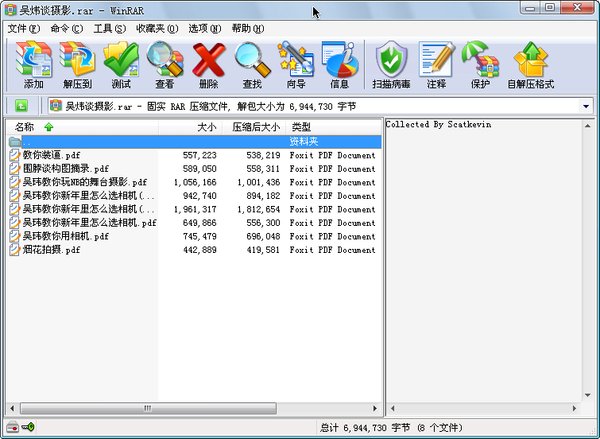Select 吴玮教你新年里怎么选相机.pdf with the full name
600x439 pixels.
pos(90,222)
